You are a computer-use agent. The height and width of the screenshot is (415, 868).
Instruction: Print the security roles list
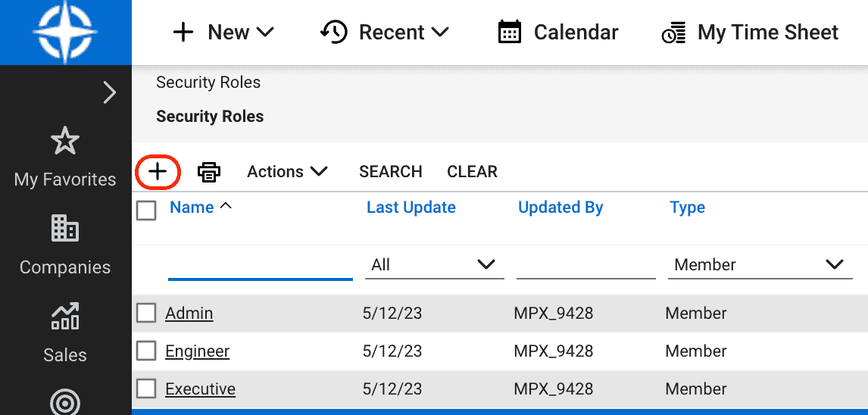pos(209,172)
